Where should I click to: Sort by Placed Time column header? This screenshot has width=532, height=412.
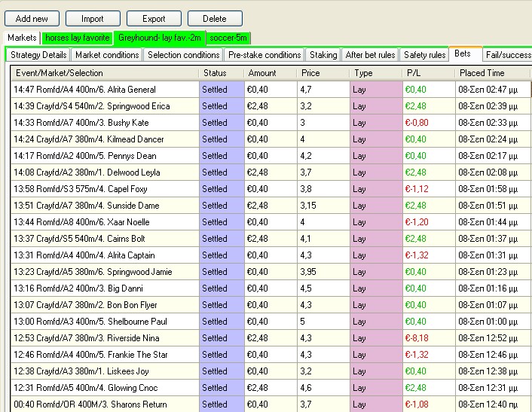[x=492, y=73]
